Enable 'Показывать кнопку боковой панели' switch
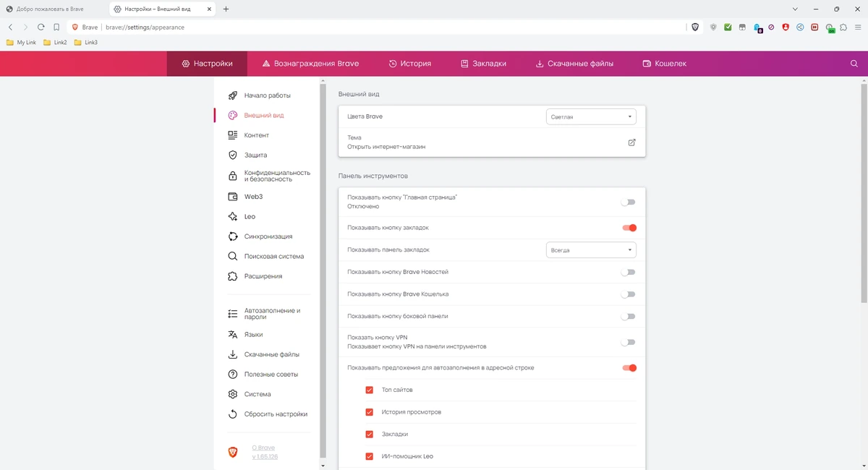 tap(629, 317)
